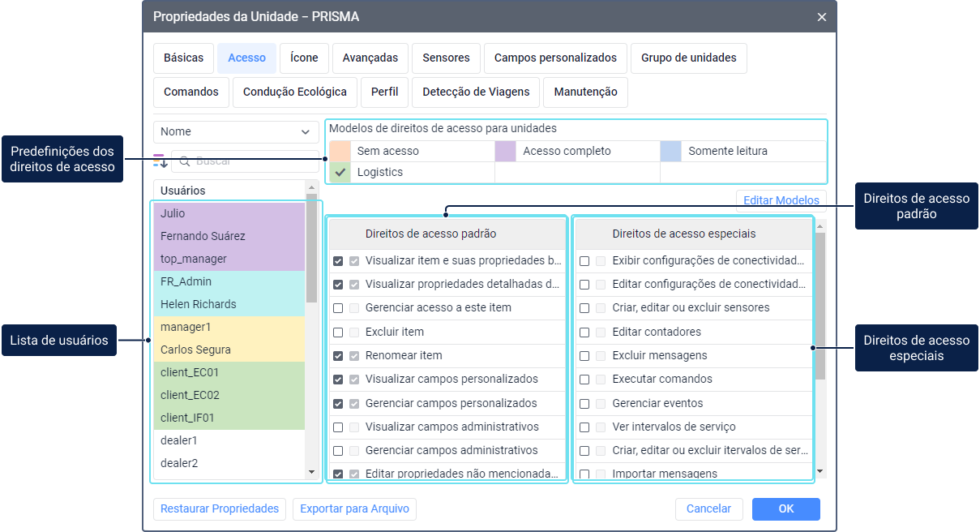The width and height of the screenshot is (980, 532).
Task: Select user top_manager
Action: 229,260
